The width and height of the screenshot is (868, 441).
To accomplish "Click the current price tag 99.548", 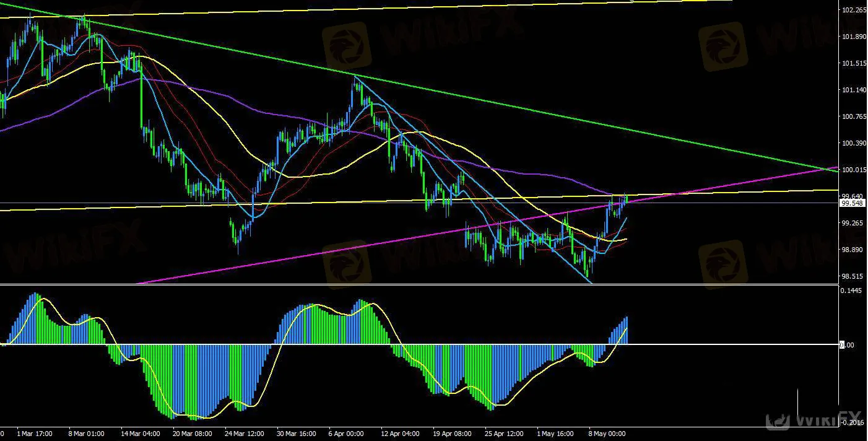I will coord(853,203).
